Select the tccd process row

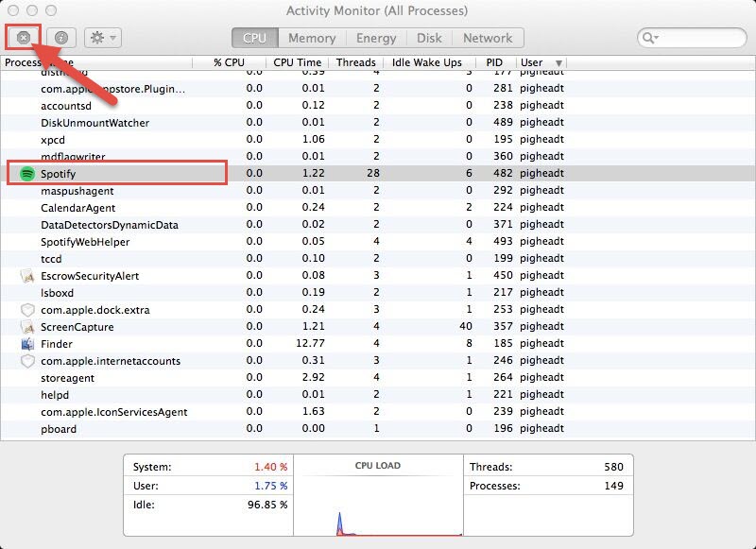click(x=378, y=259)
